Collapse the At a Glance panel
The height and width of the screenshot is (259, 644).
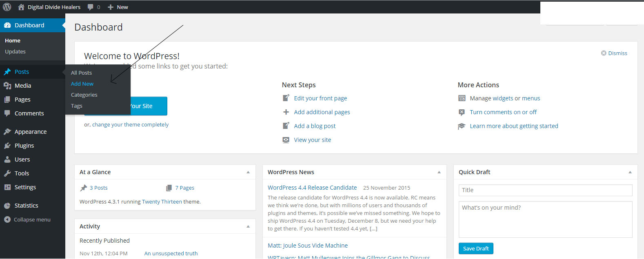[x=248, y=172]
